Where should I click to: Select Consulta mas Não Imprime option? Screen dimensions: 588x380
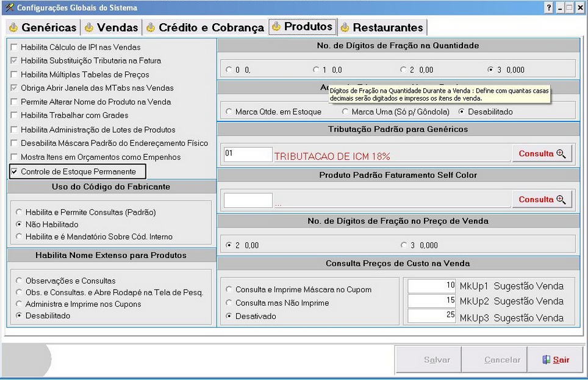coord(229,303)
